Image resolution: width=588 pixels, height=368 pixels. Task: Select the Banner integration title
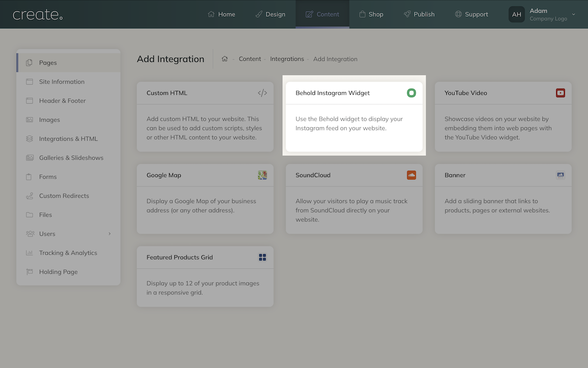click(455, 175)
